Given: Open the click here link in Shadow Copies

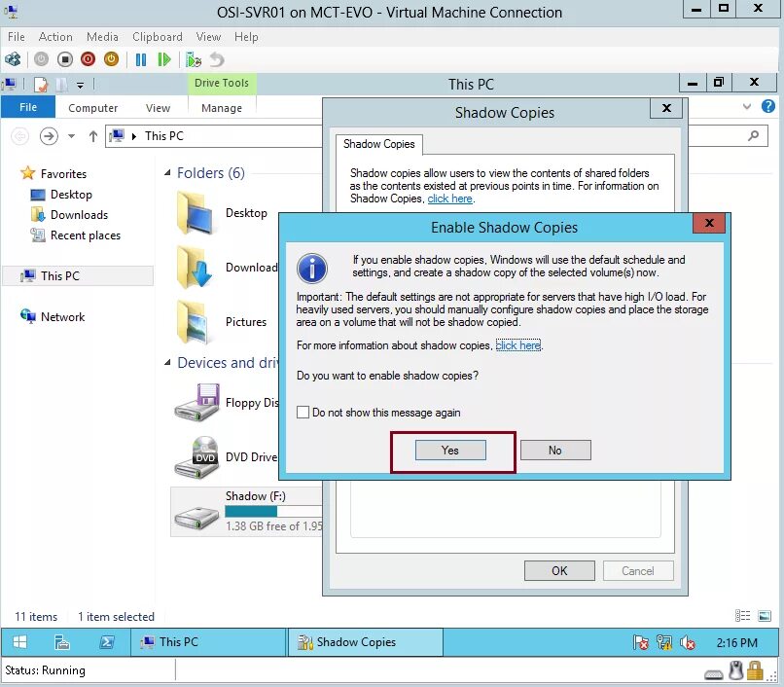Looking at the screenshot, I should tap(449, 199).
